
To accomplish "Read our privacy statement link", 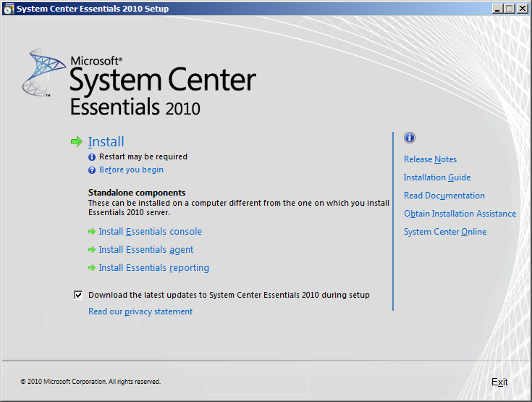I will tap(140, 311).
